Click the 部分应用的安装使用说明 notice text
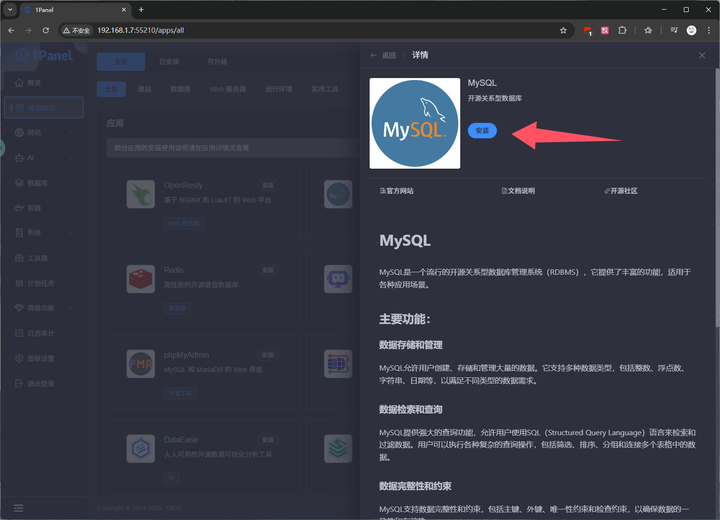 (x=181, y=148)
